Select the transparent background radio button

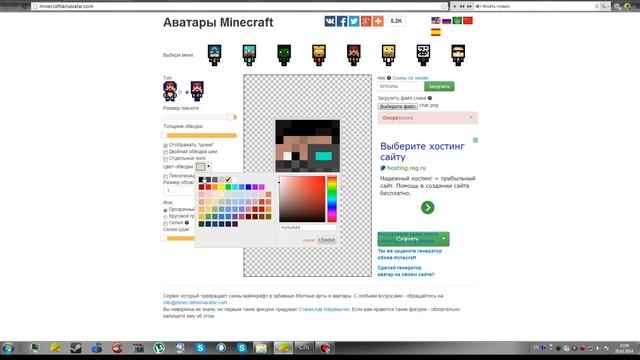tap(165, 210)
